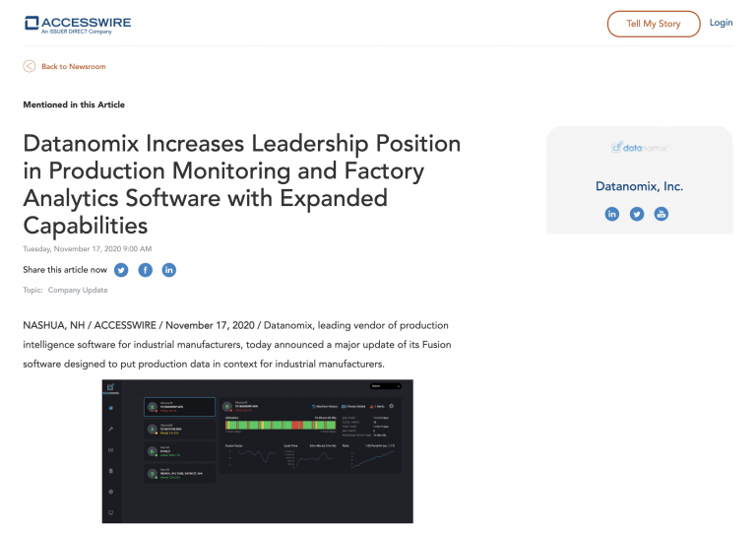Image resolution: width=756 pixels, height=534 pixels.
Task: Click the ACCESSWIRE logo
Action: tap(78, 24)
